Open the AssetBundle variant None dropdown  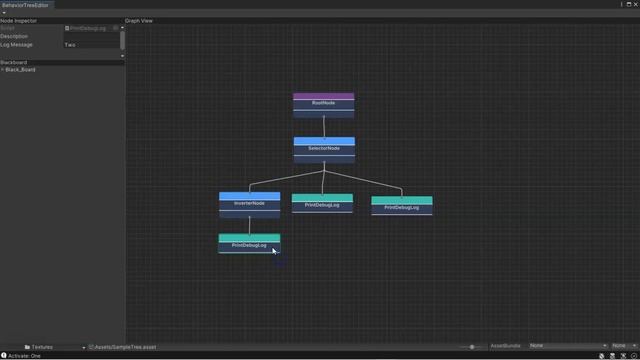coord(624,346)
